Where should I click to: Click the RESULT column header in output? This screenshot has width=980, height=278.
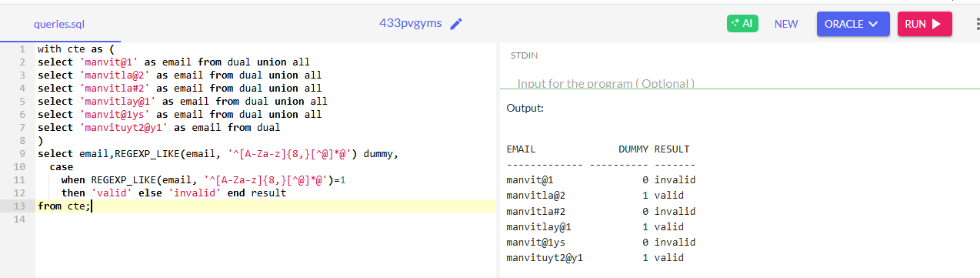pos(672,149)
